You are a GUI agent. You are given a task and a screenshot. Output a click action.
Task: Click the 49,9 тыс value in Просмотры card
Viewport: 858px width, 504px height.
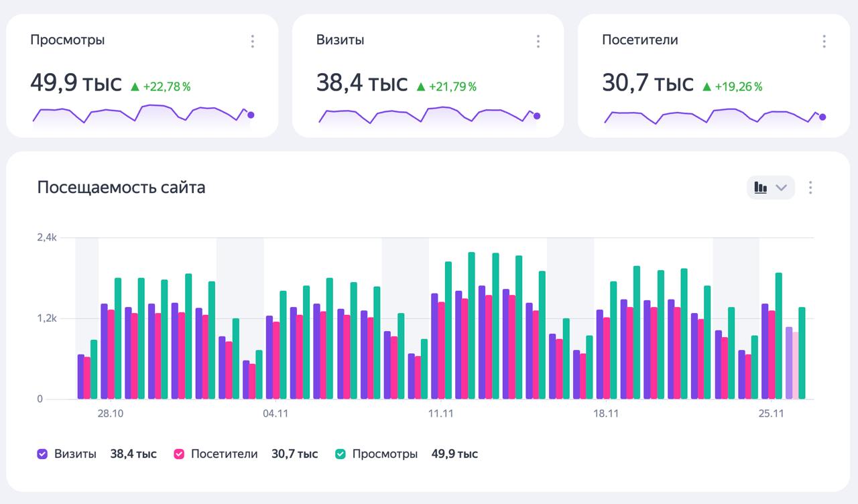(76, 84)
